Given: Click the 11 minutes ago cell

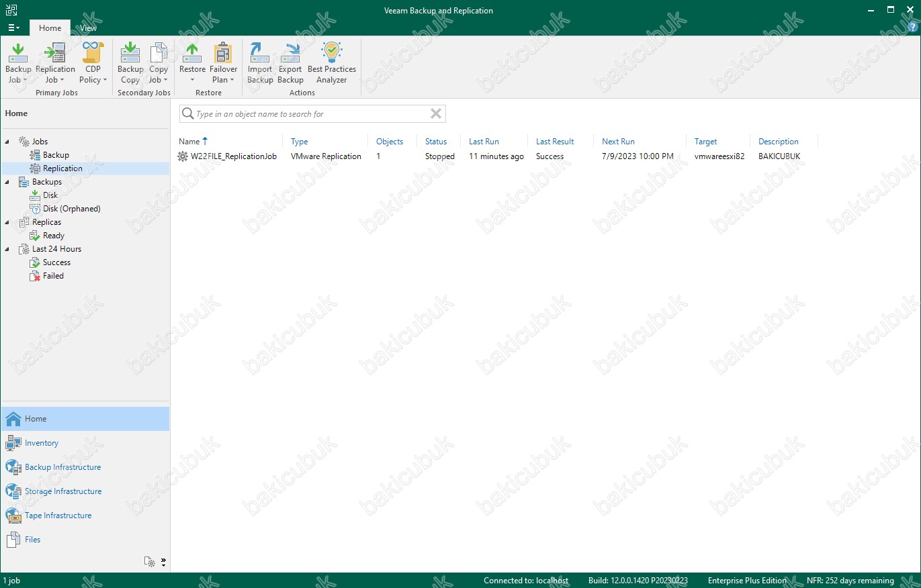Looking at the screenshot, I should [x=496, y=156].
